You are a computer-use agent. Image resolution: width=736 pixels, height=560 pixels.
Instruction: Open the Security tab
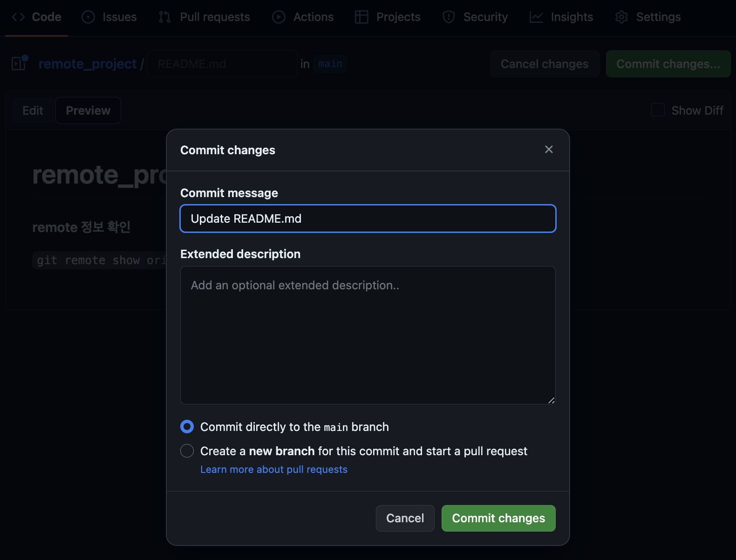475,17
